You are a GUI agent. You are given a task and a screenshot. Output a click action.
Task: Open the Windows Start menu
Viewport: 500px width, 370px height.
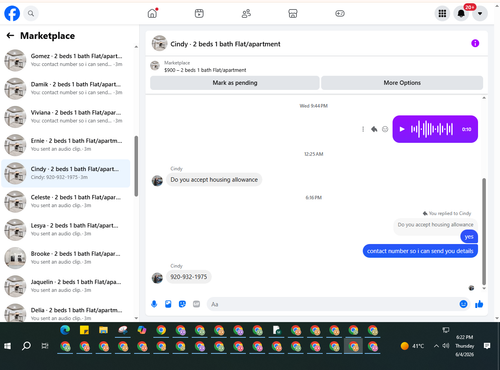(7, 346)
